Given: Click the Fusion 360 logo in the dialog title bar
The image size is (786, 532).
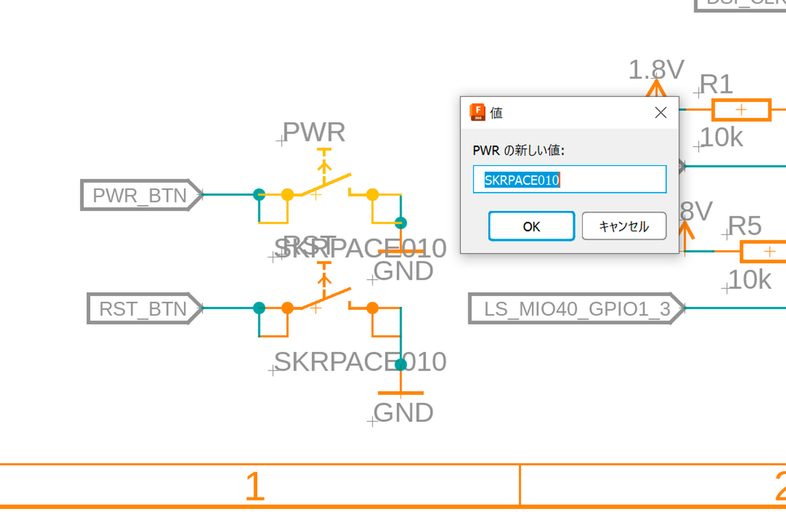Looking at the screenshot, I should tap(477, 113).
